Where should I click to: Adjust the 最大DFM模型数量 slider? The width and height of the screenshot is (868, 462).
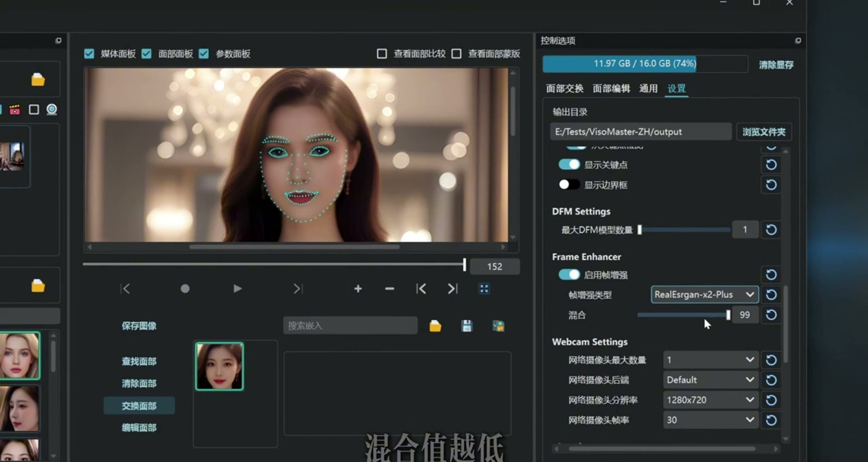tap(684, 230)
